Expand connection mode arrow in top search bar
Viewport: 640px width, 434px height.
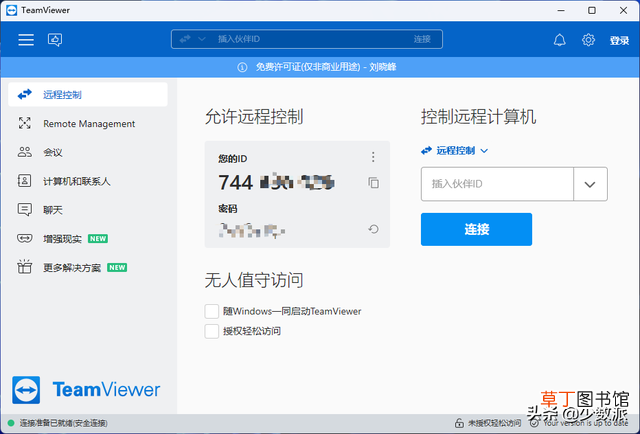coord(202,39)
